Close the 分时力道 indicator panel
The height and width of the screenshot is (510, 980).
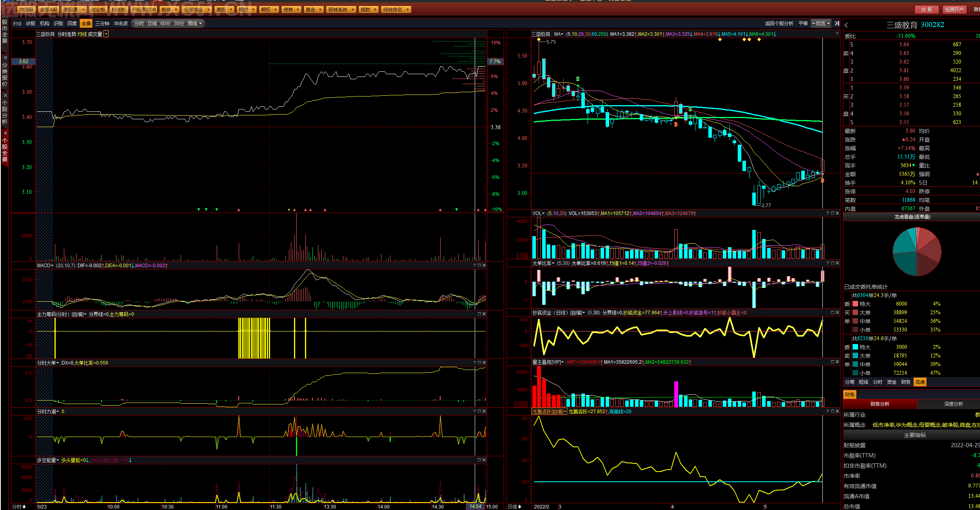(x=484, y=411)
